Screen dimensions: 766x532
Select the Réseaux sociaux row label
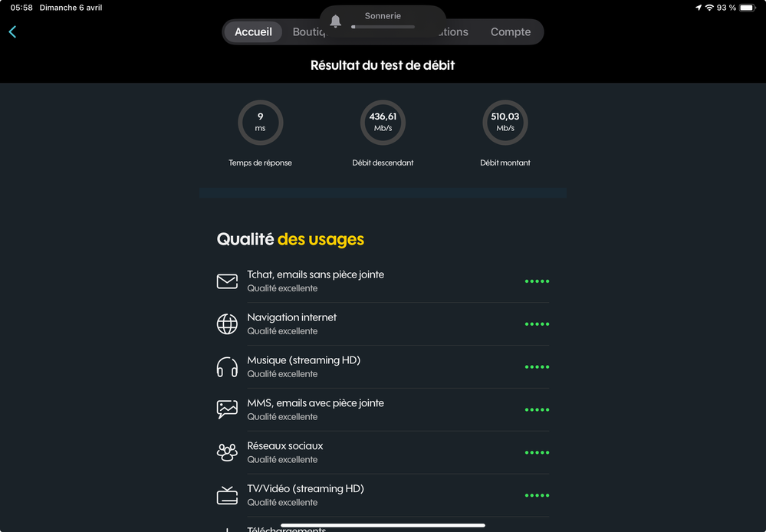[284, 446]
